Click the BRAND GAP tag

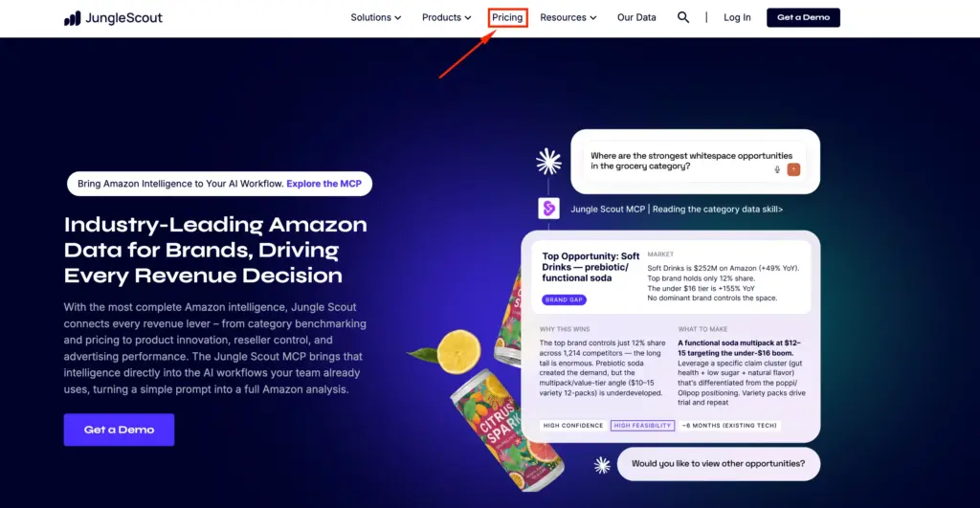(x=564, y=300)
